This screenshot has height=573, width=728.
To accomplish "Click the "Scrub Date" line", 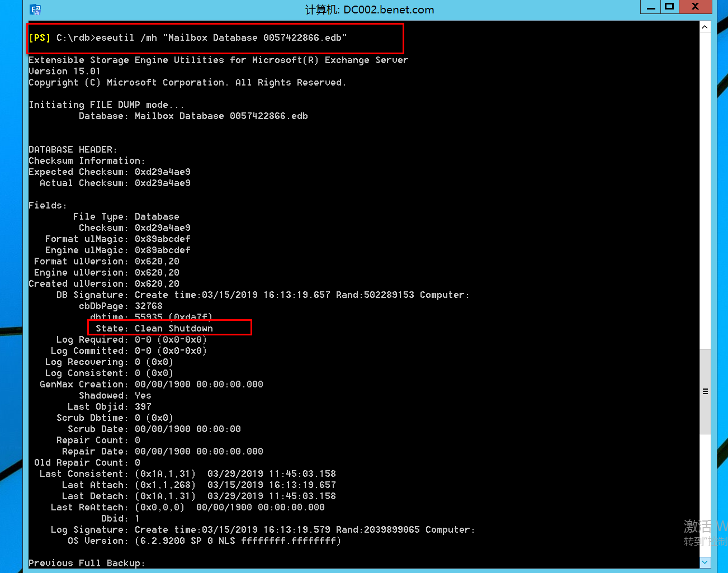I will coord(154,429).
